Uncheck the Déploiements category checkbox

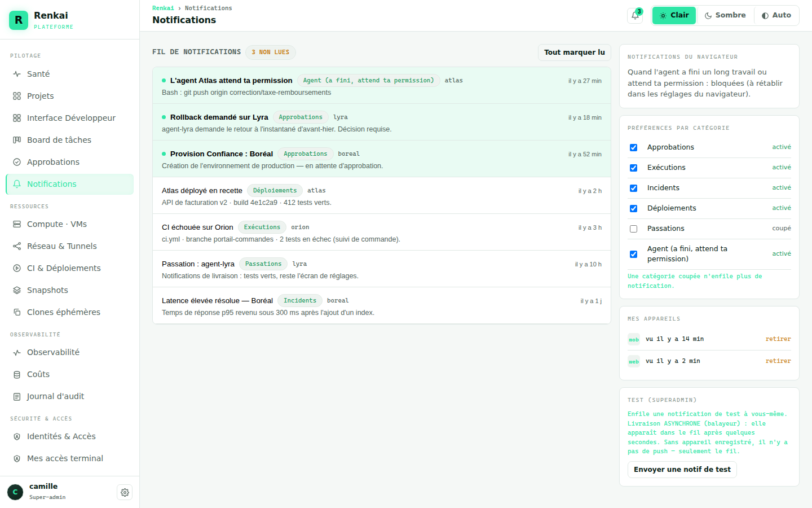[633, 208]
